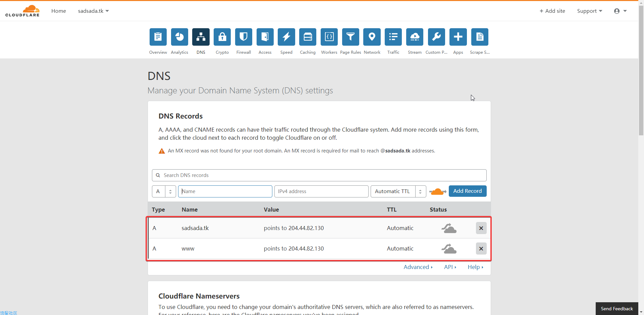This screenshot has height=315, width=644.
Task: Click the Status column header
Action: (438, 210)
